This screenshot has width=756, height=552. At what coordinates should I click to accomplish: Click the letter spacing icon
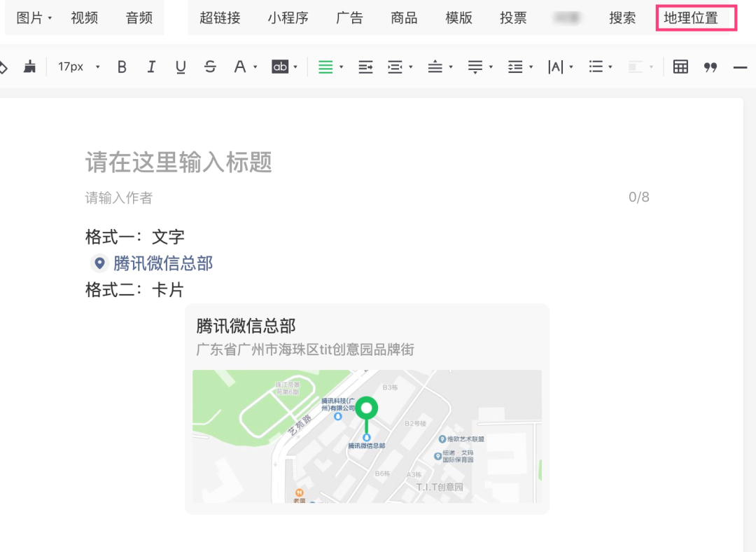pos(555,67)
